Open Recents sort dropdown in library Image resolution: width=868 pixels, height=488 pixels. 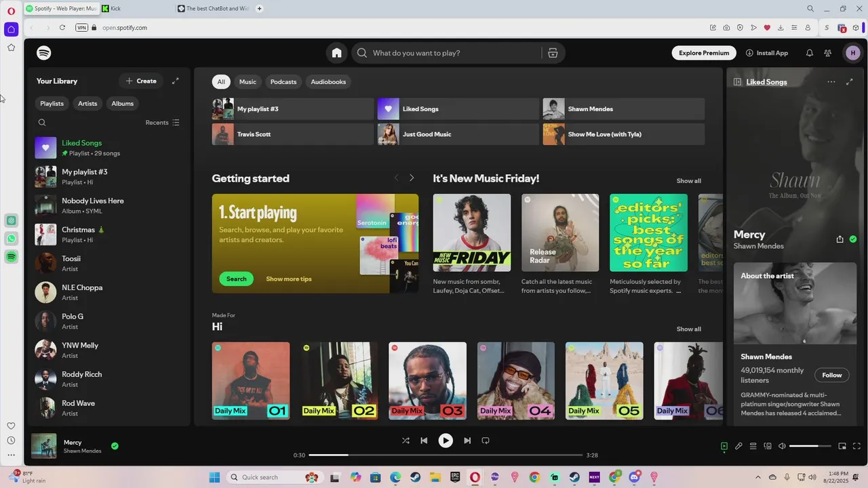click(163, 123)
